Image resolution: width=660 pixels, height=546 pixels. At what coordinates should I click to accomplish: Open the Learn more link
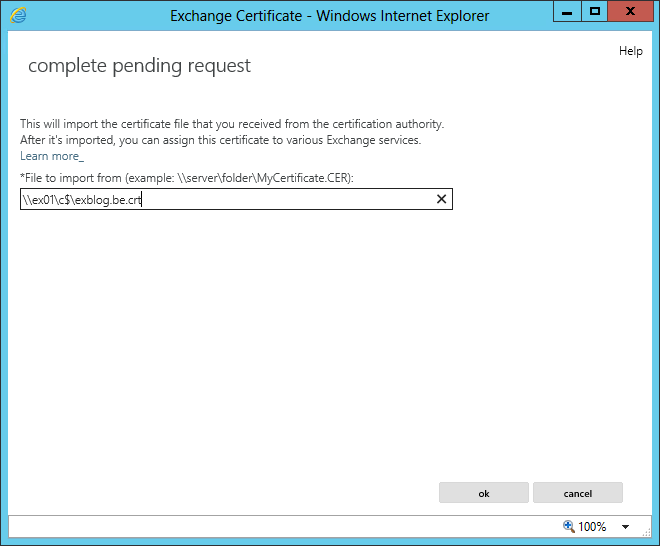[x=52, y=156]
